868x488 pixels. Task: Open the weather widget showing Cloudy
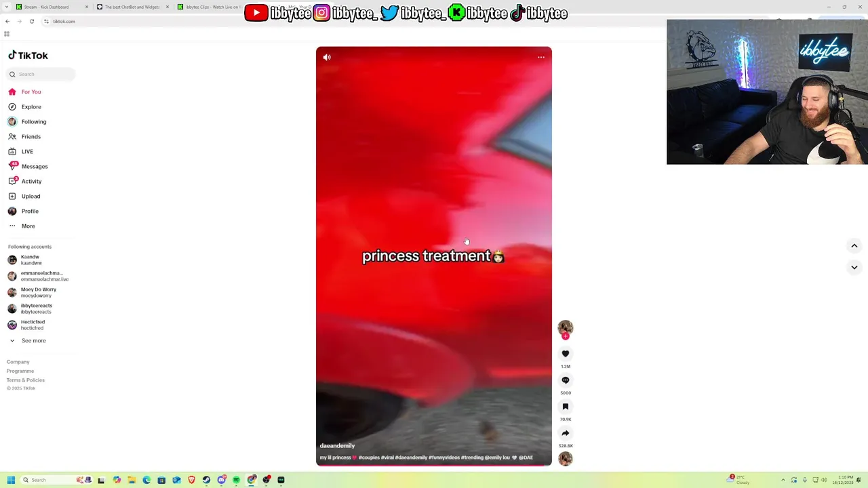point(738,480)
